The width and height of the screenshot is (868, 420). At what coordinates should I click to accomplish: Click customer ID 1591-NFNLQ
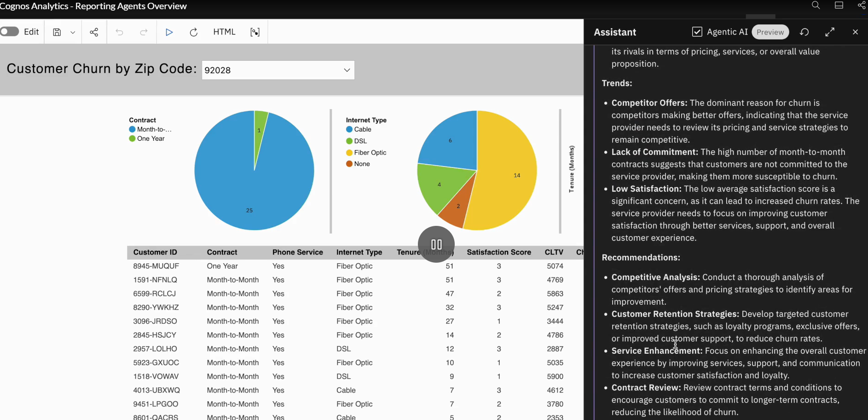[155, 280]
